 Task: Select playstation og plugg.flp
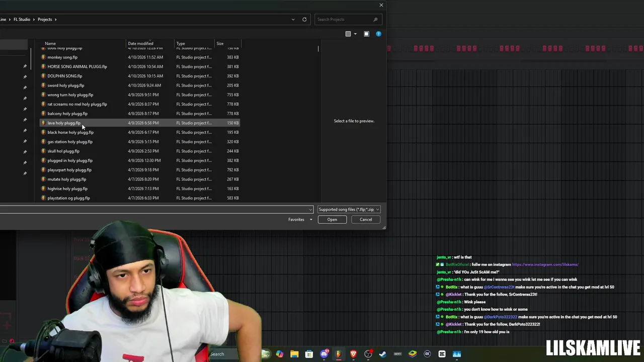pos(140,198)
